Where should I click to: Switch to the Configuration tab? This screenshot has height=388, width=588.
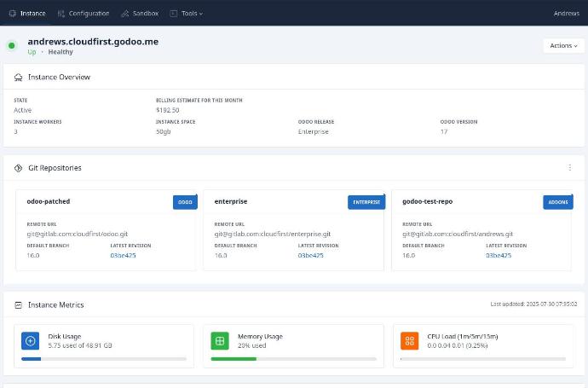click(84, 14)
